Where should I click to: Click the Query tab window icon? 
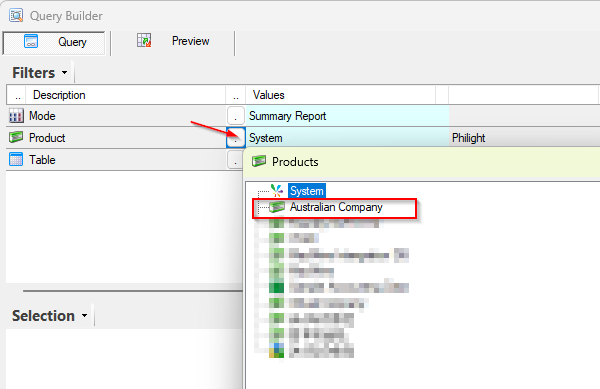[x=31, y=41]
